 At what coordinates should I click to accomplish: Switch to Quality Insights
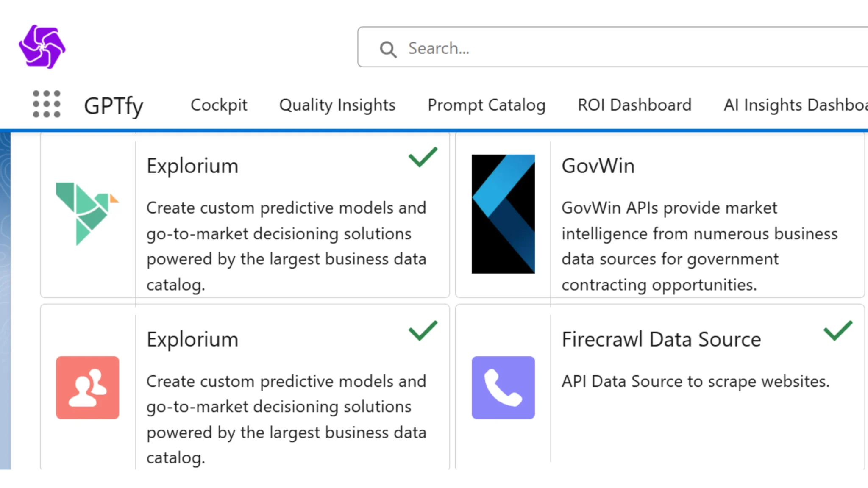337,105
